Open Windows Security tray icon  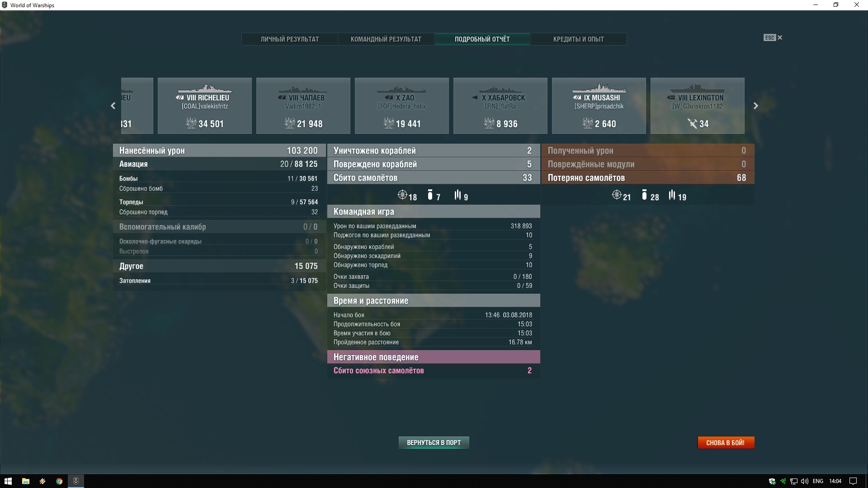coord(772,481)
